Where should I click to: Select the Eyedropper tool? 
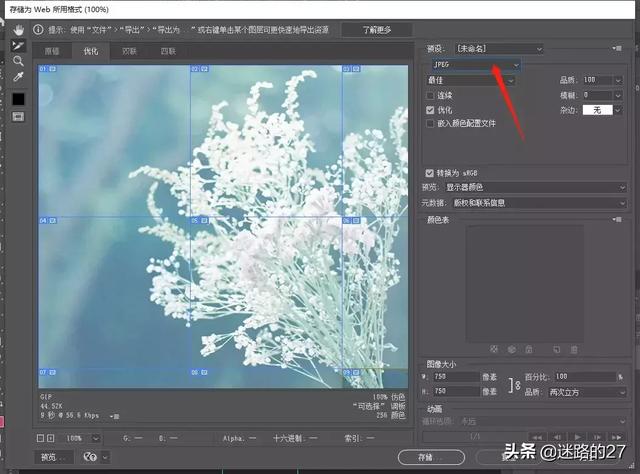tap(17, 76)
